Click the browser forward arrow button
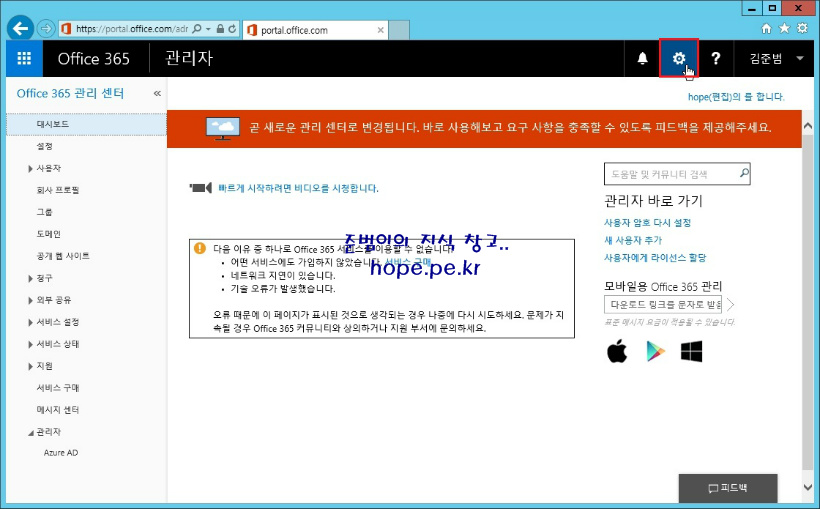The width and height of the screenshot is (820, 509). pyautogui.click(x=46, y=28)
